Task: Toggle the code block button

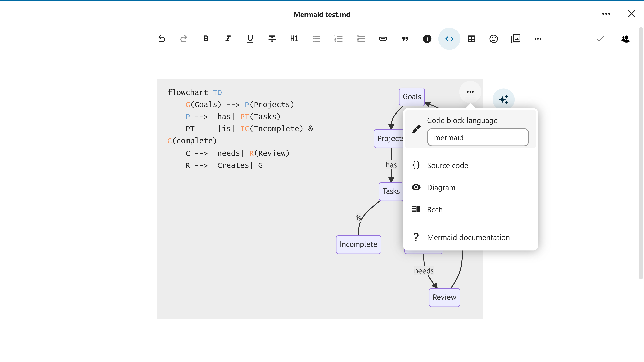Action: pos(449,39)
